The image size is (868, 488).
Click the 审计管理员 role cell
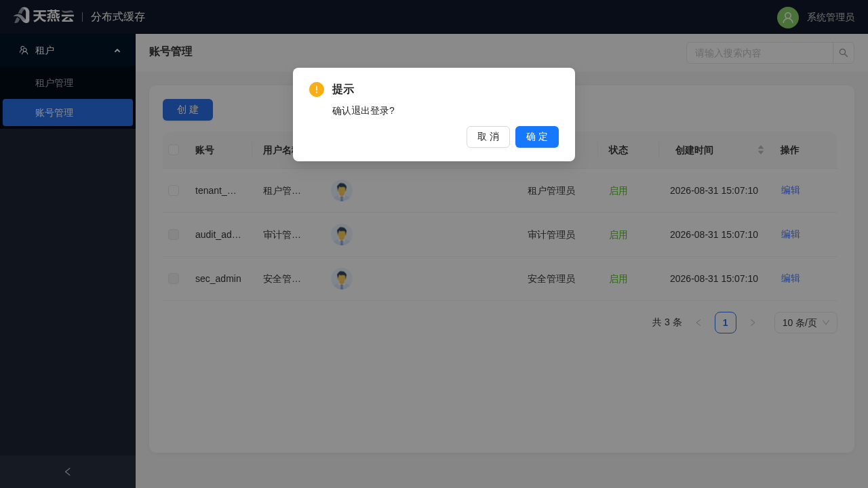(x=551, y=235)
